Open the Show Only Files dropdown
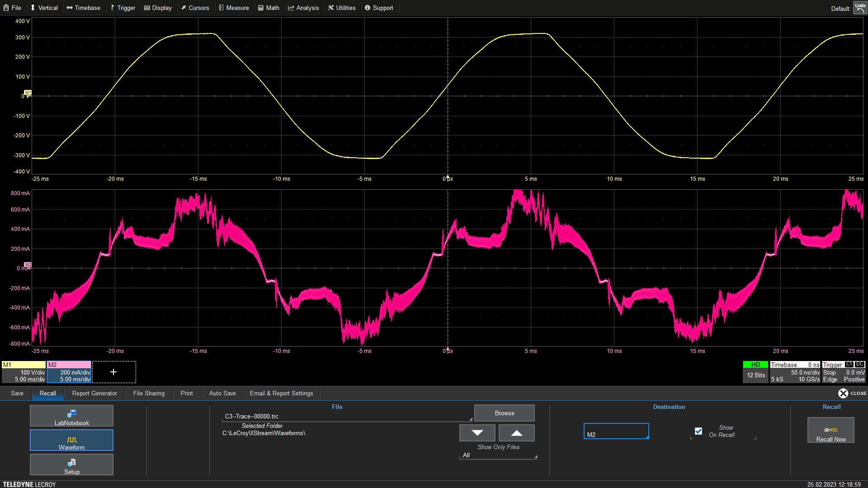The width and height of the screenshot is (868, 488). tap(498, 455)
